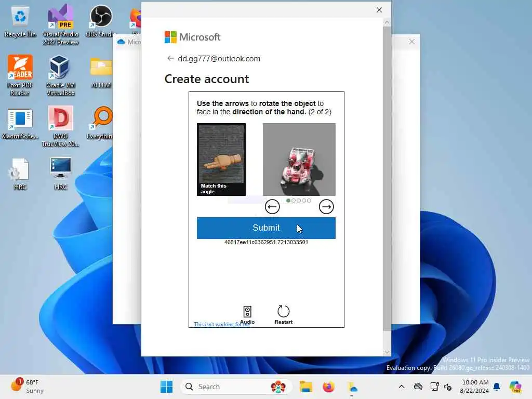532x399 pixels.
Task: Select the HRC monitor-shaped desktop icon
Action: pos(61,174)
